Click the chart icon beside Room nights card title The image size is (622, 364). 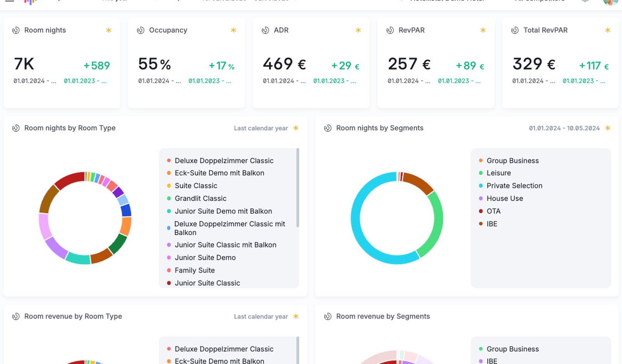16,30
